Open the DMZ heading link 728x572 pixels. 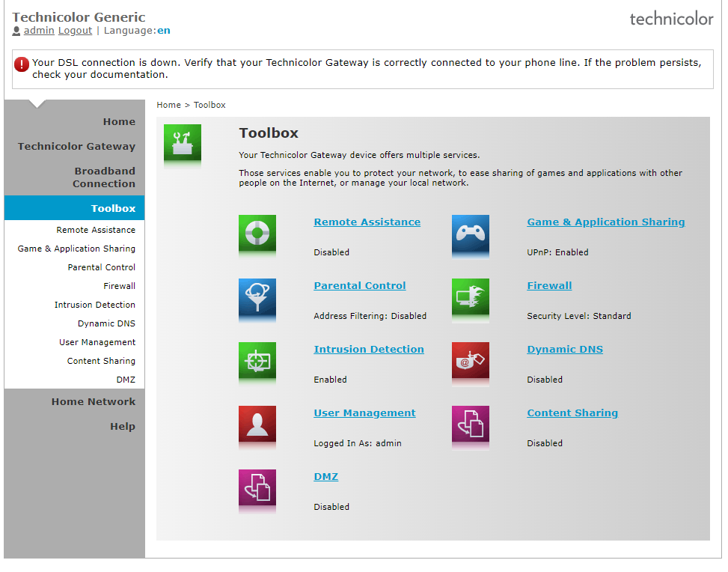(326, 477)
